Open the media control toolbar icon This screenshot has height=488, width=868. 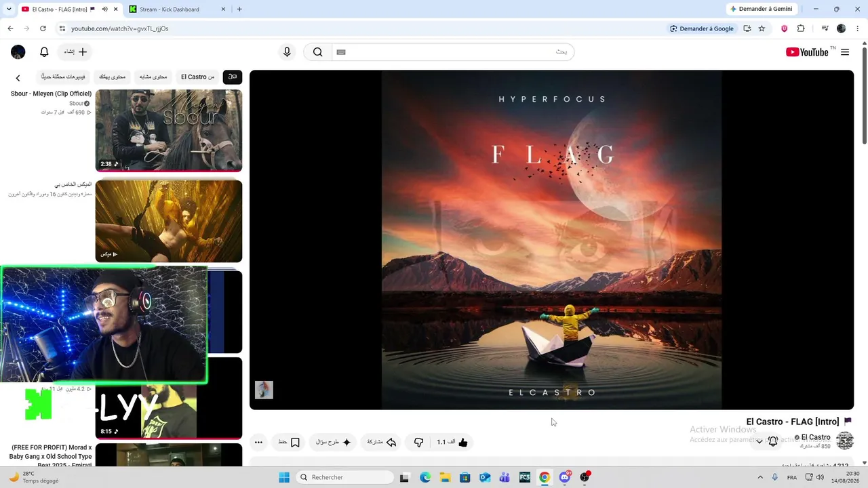click(x=825, y=28)
